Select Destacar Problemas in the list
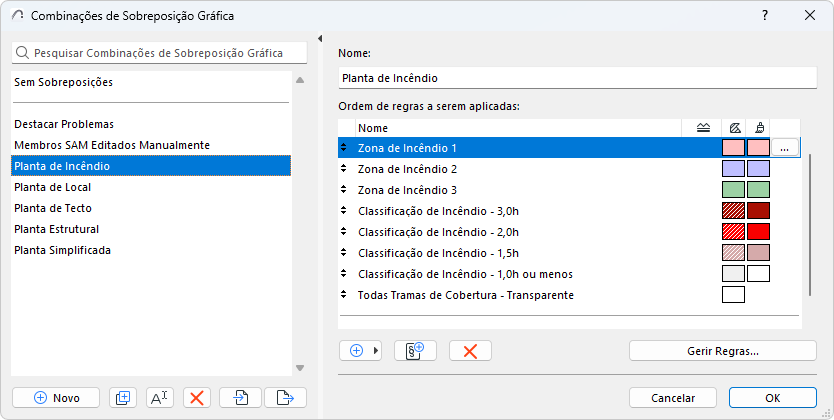 point(64,124)
